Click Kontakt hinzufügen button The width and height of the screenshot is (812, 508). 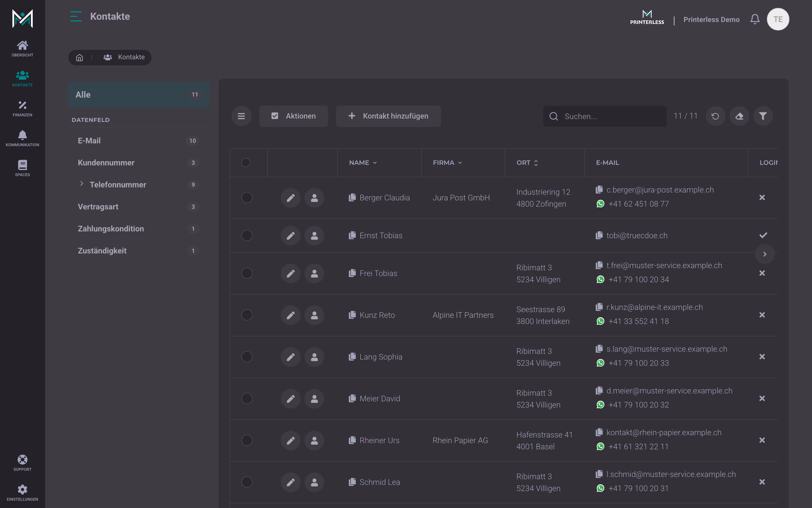point(388,116)
